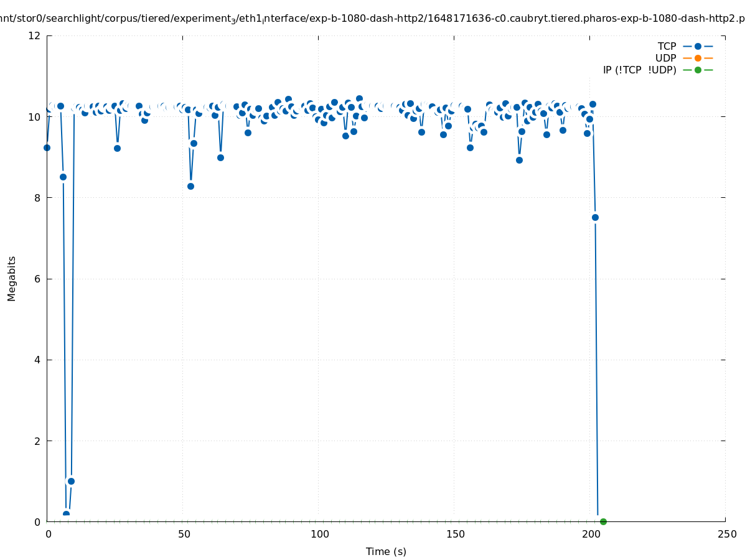The image size is (745, 560).
Task: Click the Megabits y-axis label
Action: [x=12, y=278]
